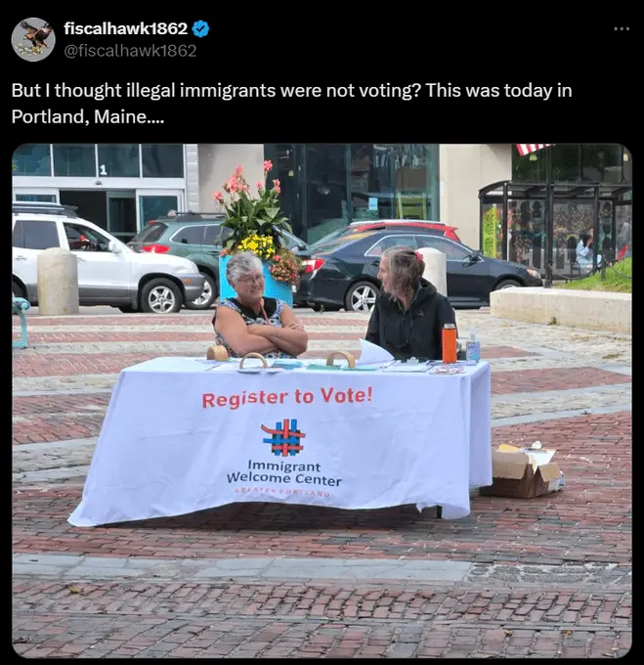Click the "Immigrant Welcome Center" text on tablecloth
This screenshot has height=665, width=644.
pyautogui.click(x=283, y=472)
